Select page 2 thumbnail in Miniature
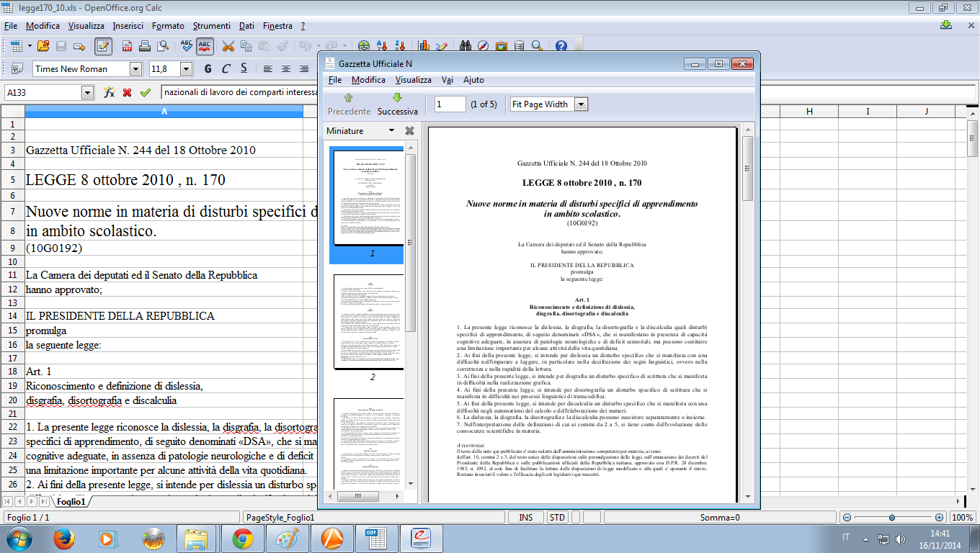 tap(368, 323)
